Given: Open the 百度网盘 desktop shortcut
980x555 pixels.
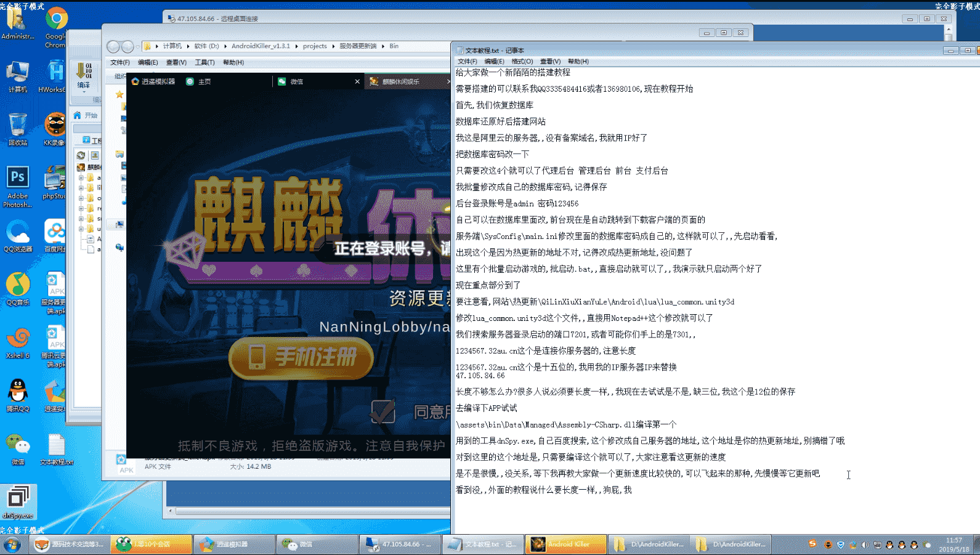Looking at the screenshot, I should point(54,236).
